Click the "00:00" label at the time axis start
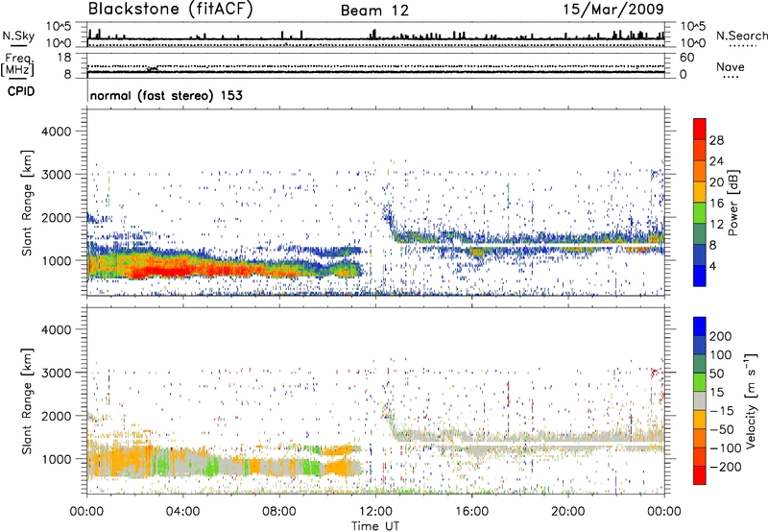Screen dimensions: 768x532 point(86,512)
